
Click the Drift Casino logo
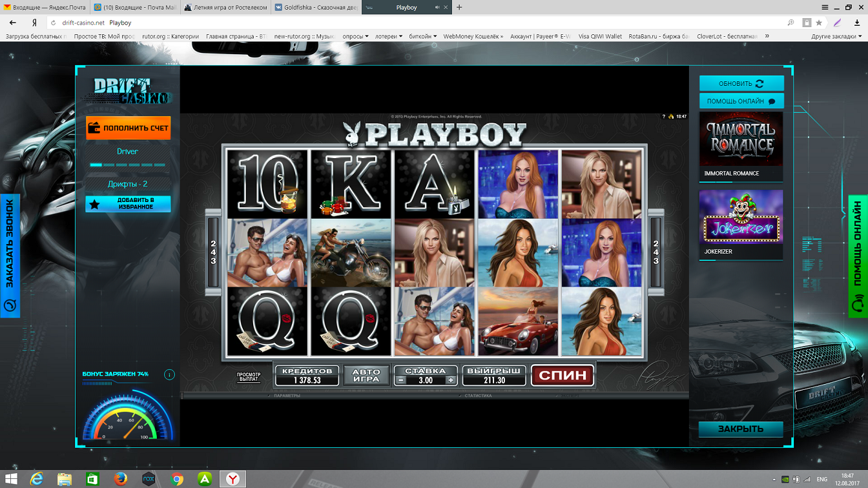click(131, 91)
